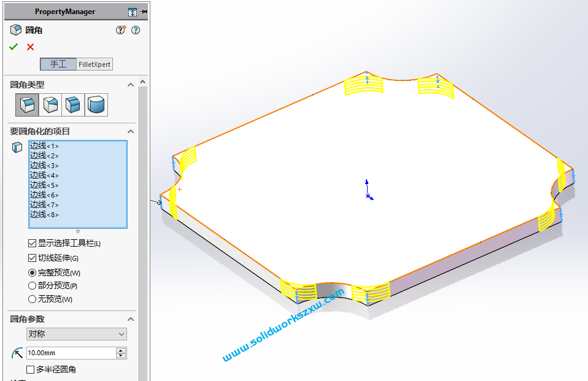
Task: Click the 10.00mm radius input field
Action: click(x=70, y=353)
